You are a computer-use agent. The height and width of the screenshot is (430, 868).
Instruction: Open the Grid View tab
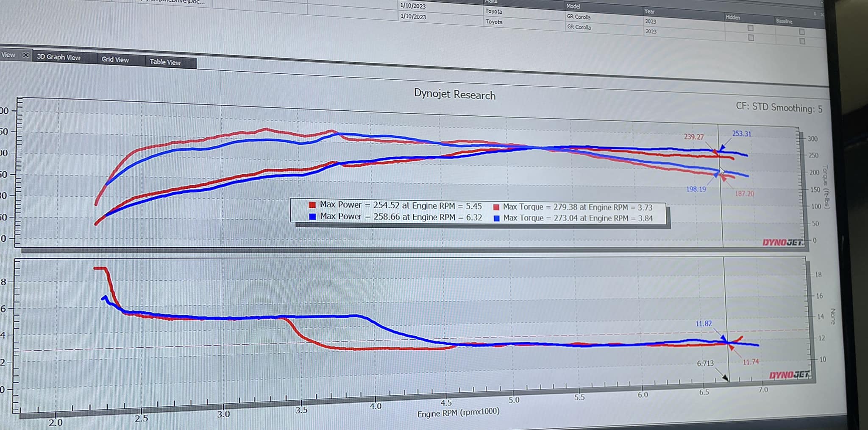point(115,60)
